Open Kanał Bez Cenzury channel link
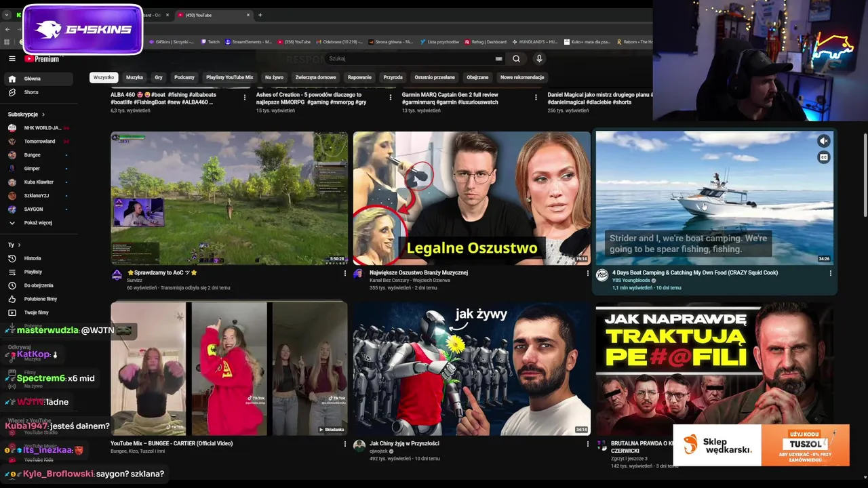Screen dimensions: 868x488 point(409,281)
